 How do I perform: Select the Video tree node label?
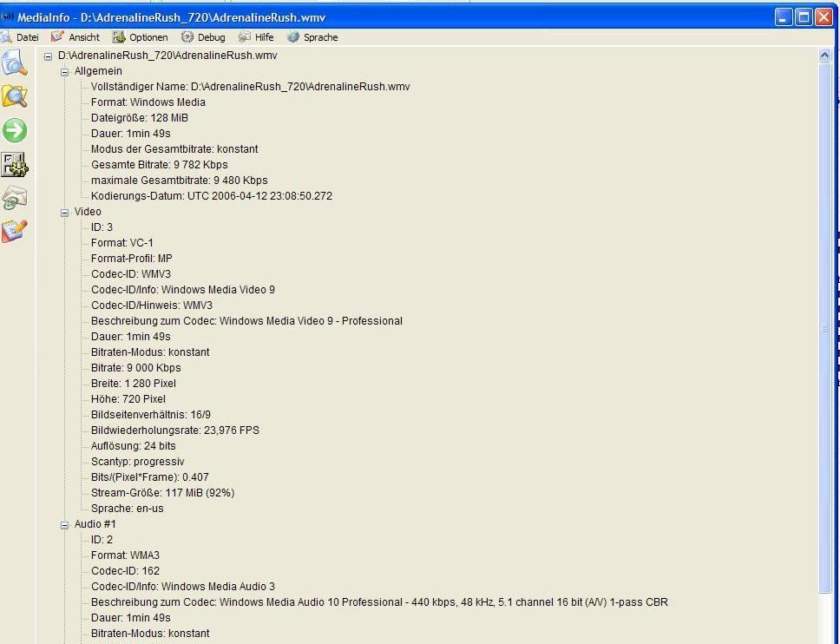pyautogui.click(x=88, y=212)
